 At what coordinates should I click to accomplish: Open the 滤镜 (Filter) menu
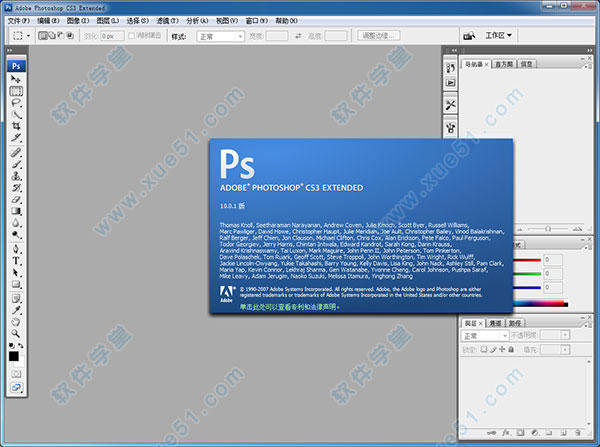pyautogui.click(x=167, y=21)
